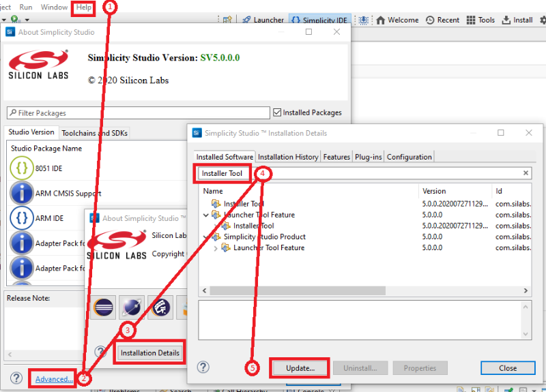This screenshot has width=546, height=392.
Task: Expand Launcher Tool Feature under Simplicity Studio Product
Action: tap(216, 248)
